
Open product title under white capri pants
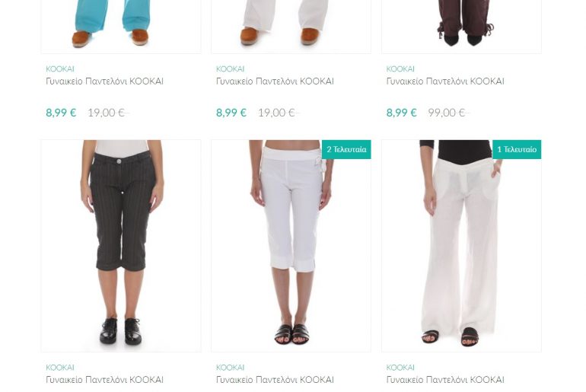click(275, 380)
